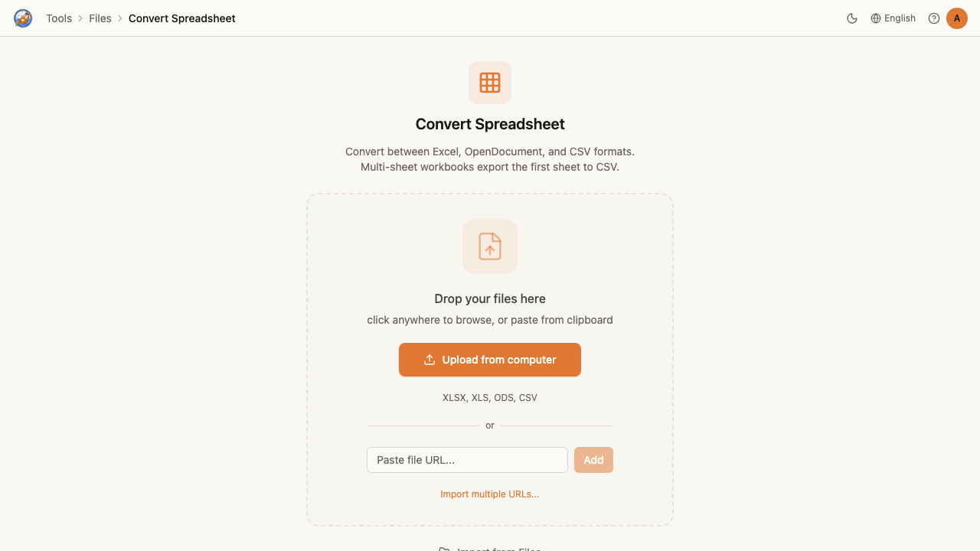Click Upload from computer button
Screen dimensions: 980x551
pyautogui.click(x=490, y=360)
